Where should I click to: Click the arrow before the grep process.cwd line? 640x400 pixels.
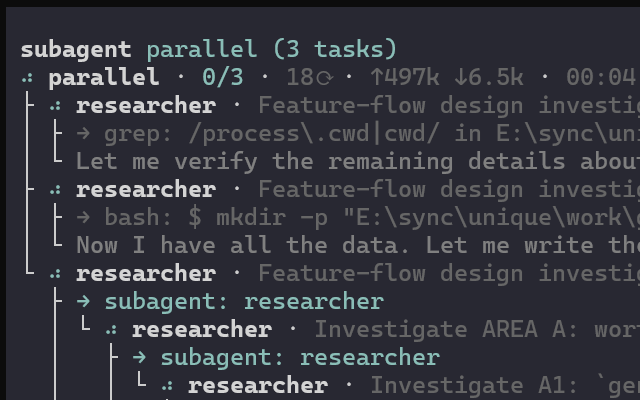pyautogui.click(x=83, y=134)
